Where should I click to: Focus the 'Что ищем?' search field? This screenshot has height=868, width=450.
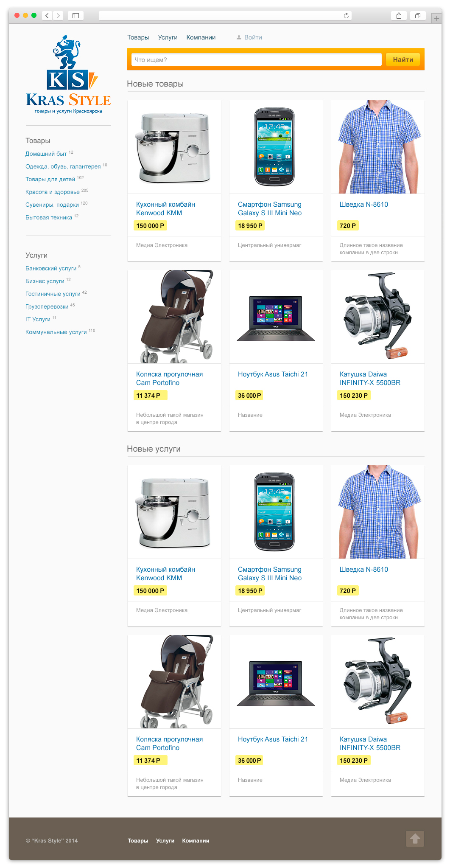pos(257,59)
